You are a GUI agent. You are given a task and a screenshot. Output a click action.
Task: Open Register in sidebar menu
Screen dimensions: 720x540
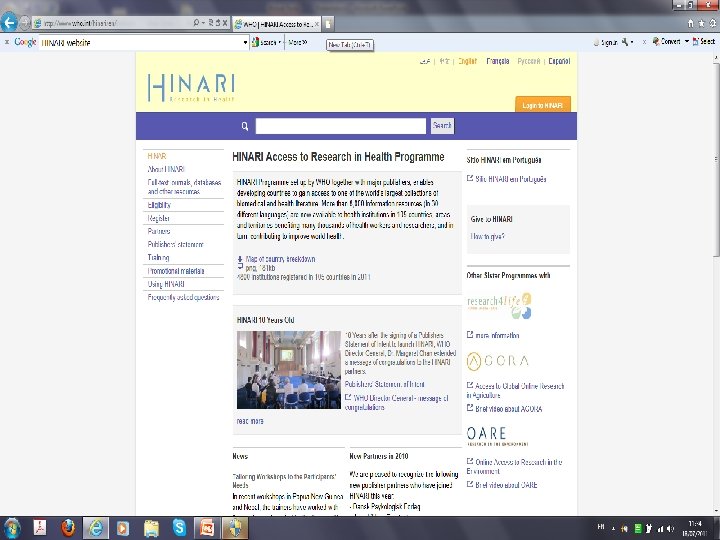coord(159,218)
